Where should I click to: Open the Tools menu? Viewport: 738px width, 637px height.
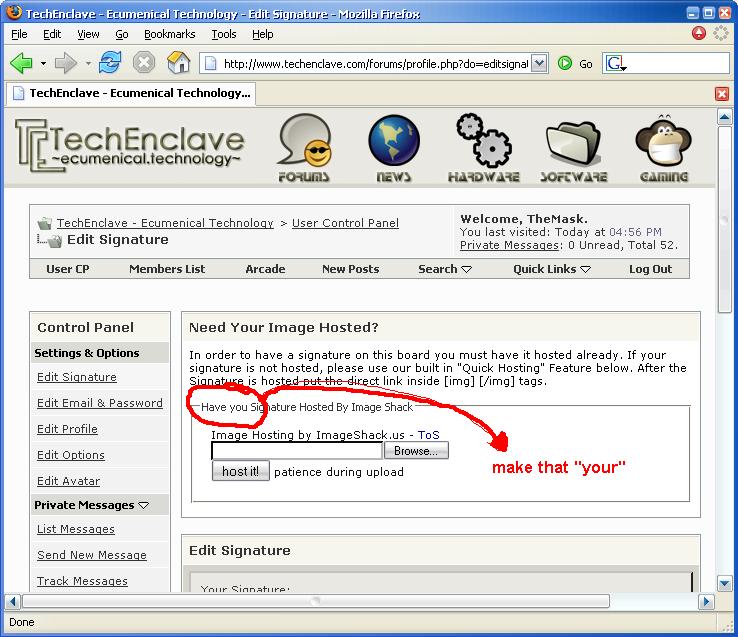(224, 34)
